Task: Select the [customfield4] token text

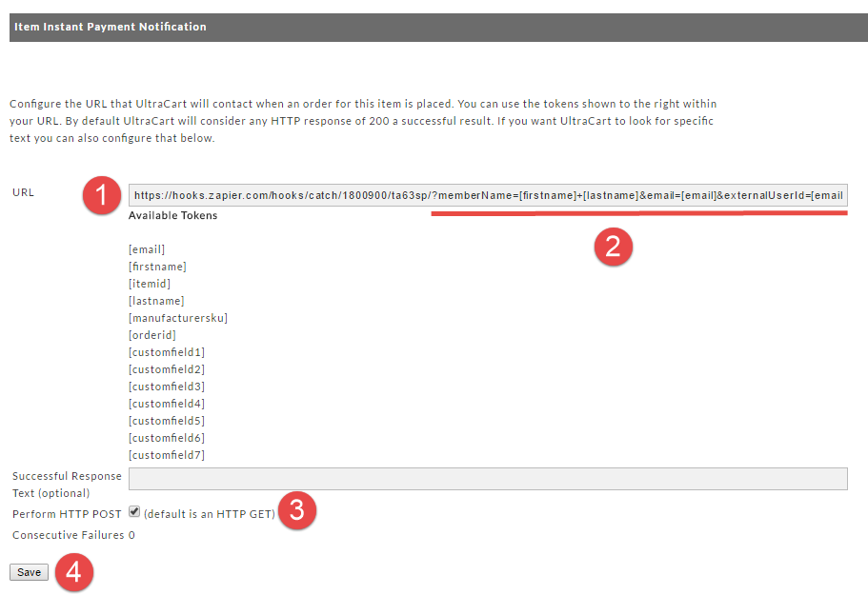Action: pyautogui.click(x=167, y=404)
